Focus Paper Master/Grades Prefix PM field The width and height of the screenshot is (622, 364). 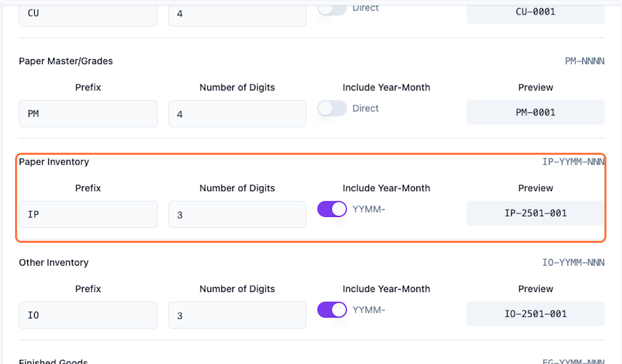click(88, 113)
